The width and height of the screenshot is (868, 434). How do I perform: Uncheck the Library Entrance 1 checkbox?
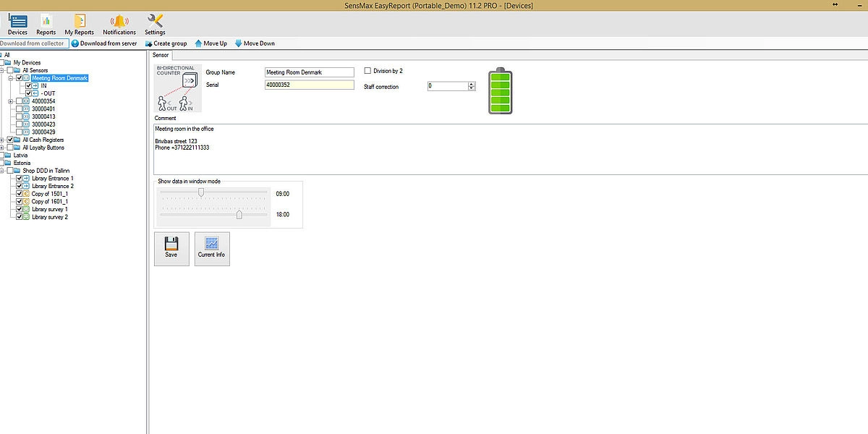(x=20, y=178)
